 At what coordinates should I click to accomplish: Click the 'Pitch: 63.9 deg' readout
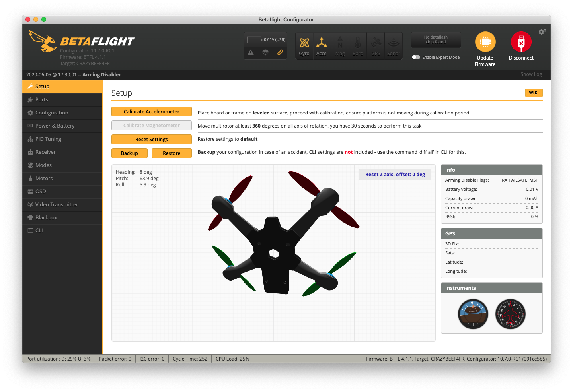point(137,179)
